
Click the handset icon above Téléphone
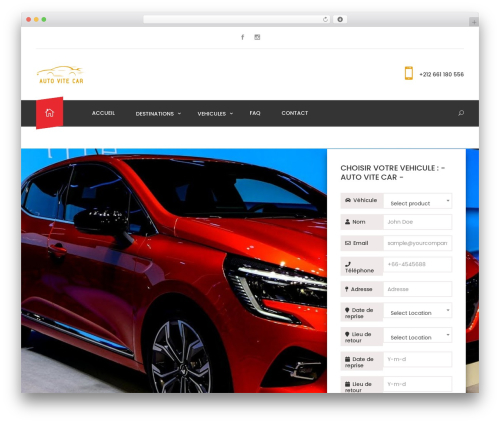click(348, 264)
